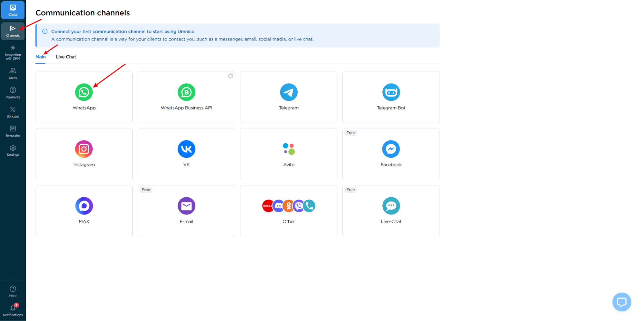Click the WhatsApp Business API icon

tap(187, 92)
